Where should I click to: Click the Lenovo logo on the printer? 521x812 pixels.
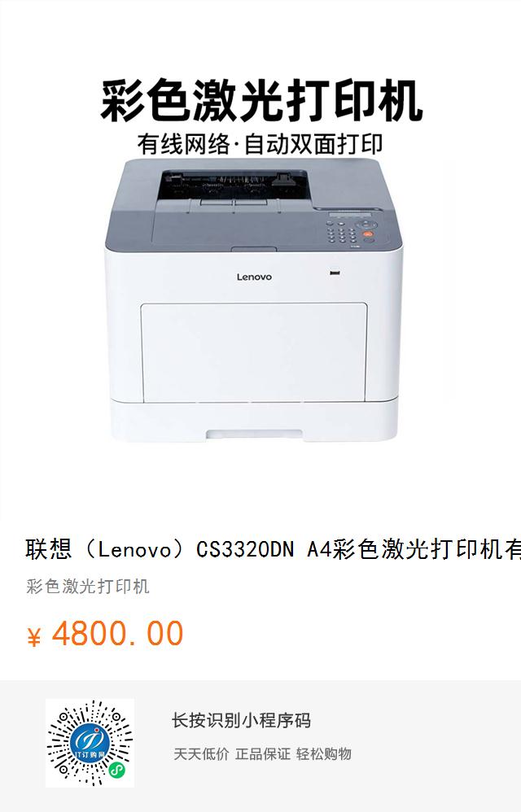click(254, 277)
